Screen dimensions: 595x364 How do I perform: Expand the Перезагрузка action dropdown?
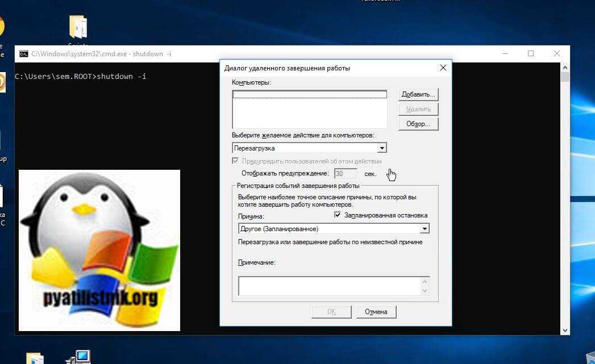click(x=382, y=148)
